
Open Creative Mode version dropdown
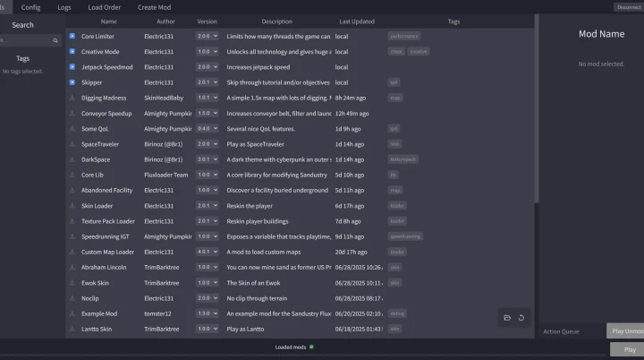click(x=207, y=51)
